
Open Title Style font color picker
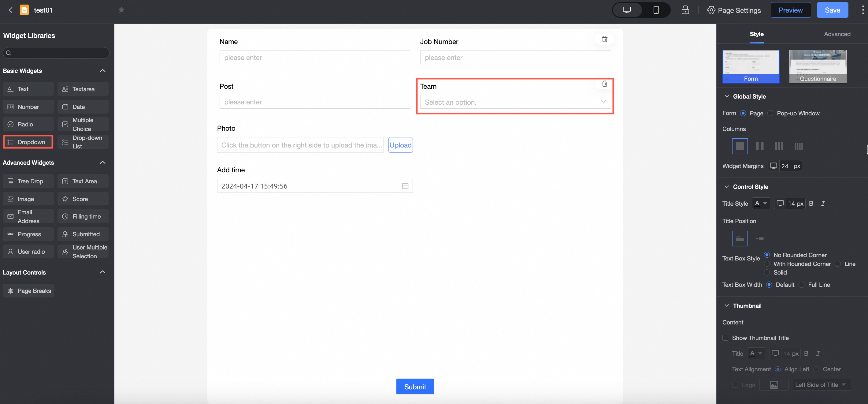(761, 203)
